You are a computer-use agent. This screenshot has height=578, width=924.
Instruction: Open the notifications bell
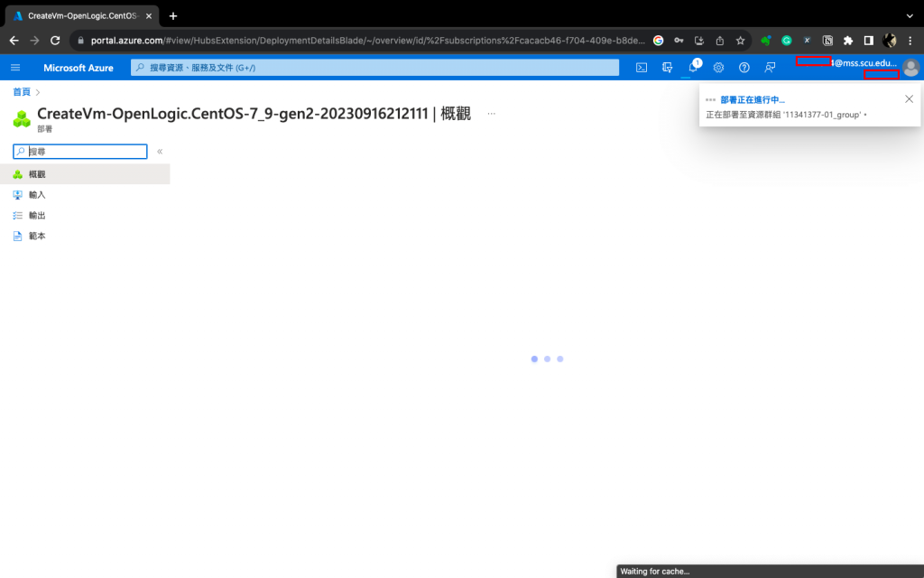[693, 67]
